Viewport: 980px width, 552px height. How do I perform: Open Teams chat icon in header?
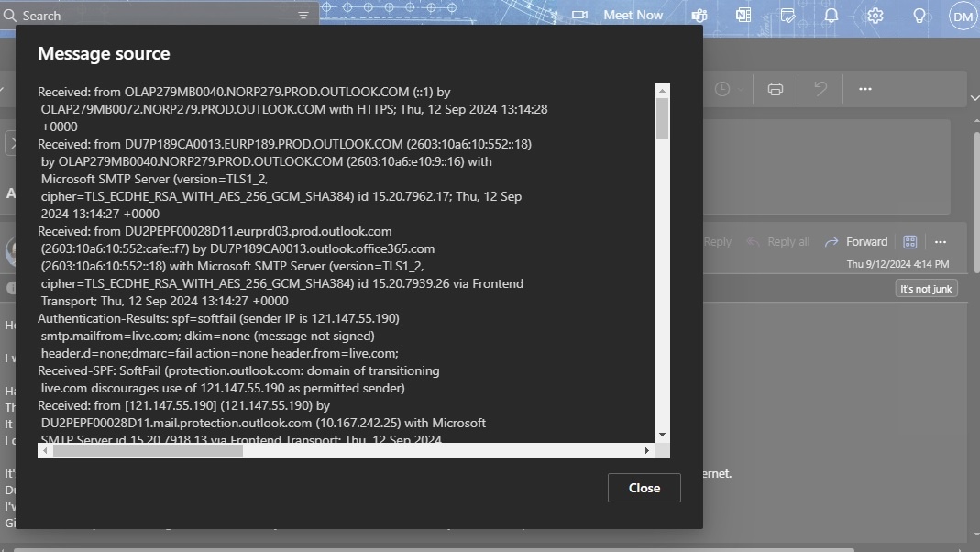click(699, 15)
